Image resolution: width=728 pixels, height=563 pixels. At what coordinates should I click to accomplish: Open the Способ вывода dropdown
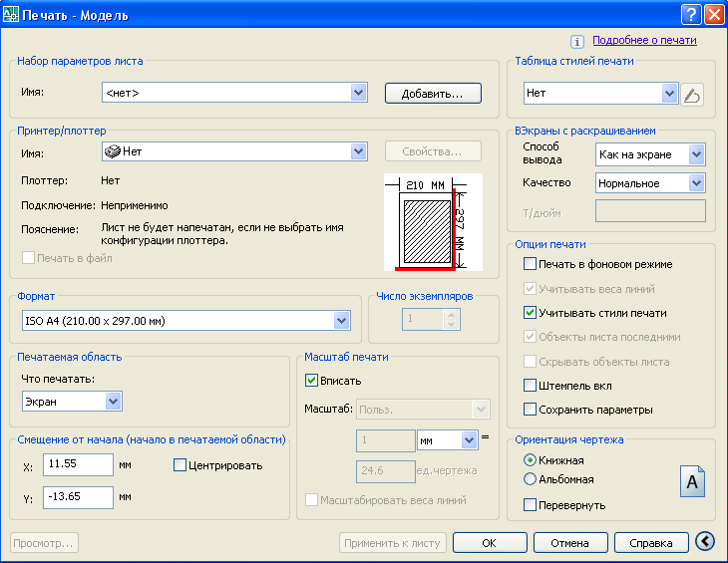(x=650, y=154)
